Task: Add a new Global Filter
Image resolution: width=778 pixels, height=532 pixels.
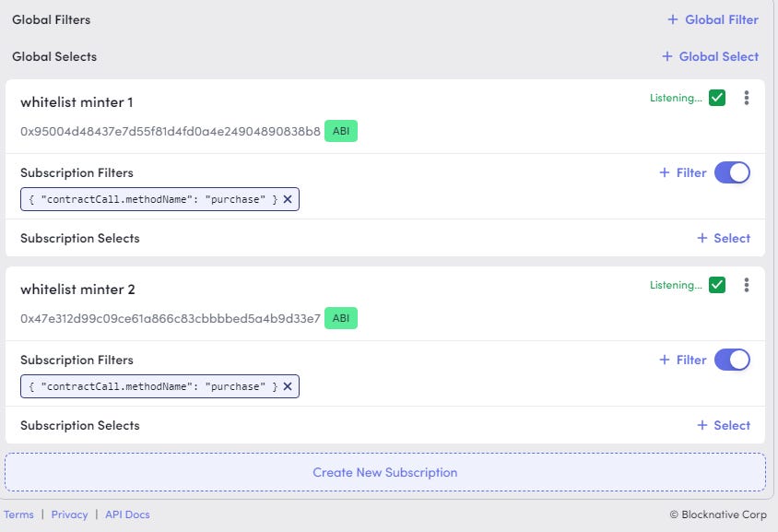Action: [x=712, y=19]
